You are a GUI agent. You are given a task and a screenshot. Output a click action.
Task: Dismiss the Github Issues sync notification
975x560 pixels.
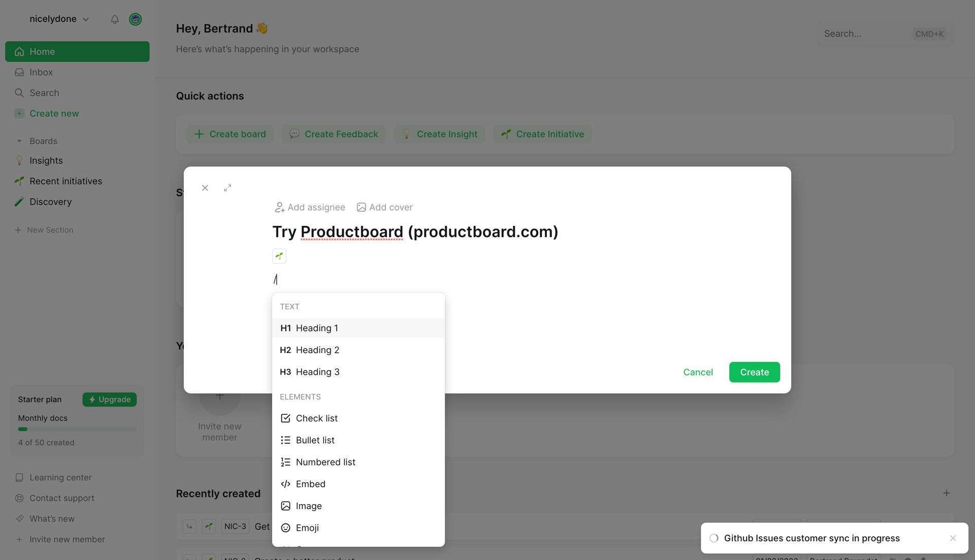click(953, 538)
